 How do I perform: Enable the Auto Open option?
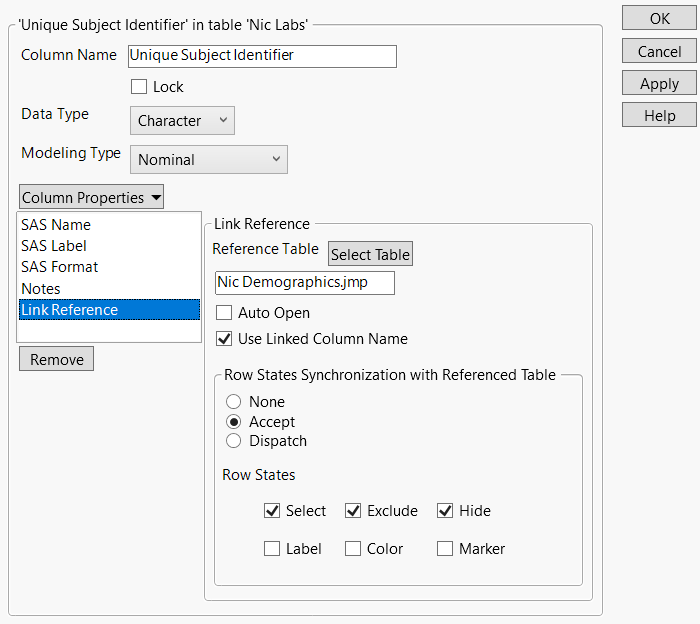tap(224, 313)
